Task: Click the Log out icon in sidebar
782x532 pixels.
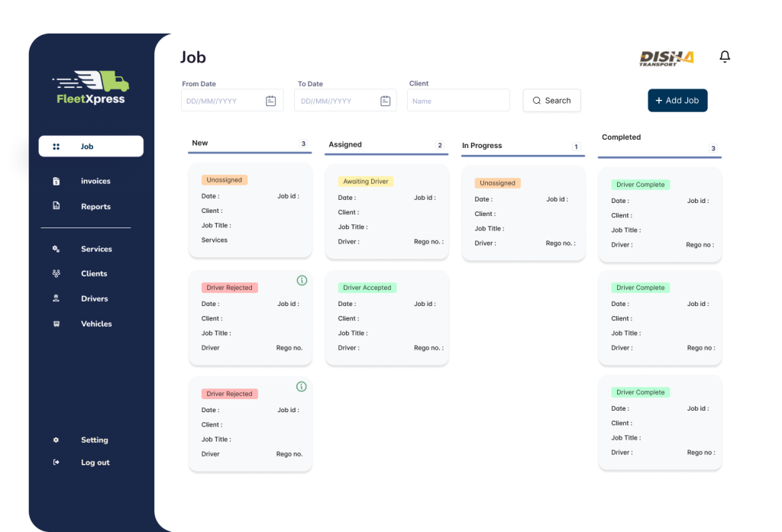Action: 56,463
